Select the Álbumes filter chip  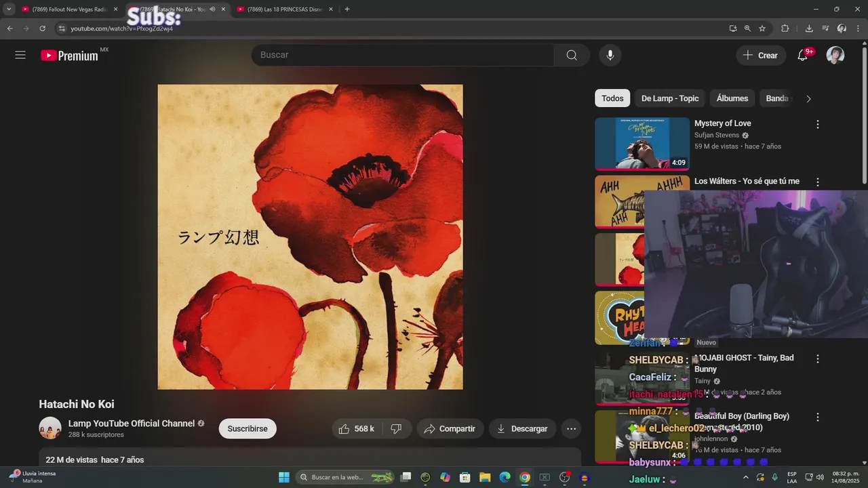[x=732, y=98]
